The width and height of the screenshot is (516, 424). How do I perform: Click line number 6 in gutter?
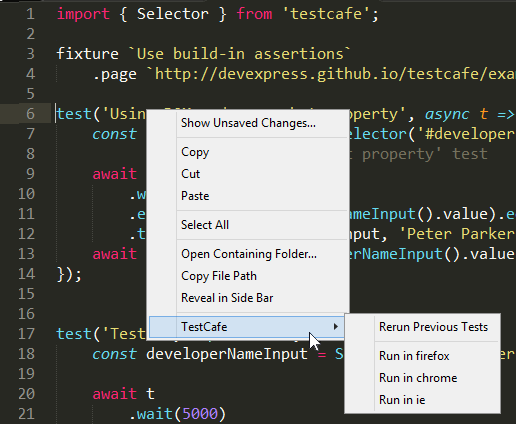(x=30, y=114)
